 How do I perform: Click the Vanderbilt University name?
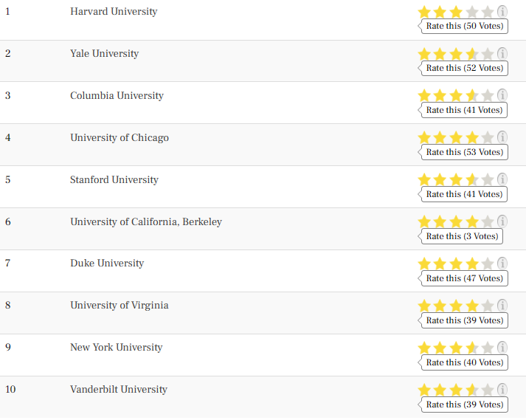(119, 390)
